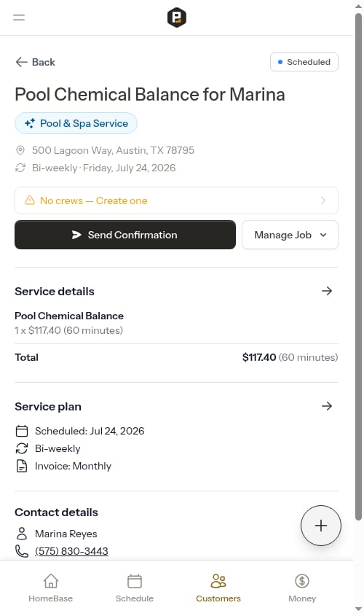
Task: Click the HomeBase house icon
Action: coord(51,581)
